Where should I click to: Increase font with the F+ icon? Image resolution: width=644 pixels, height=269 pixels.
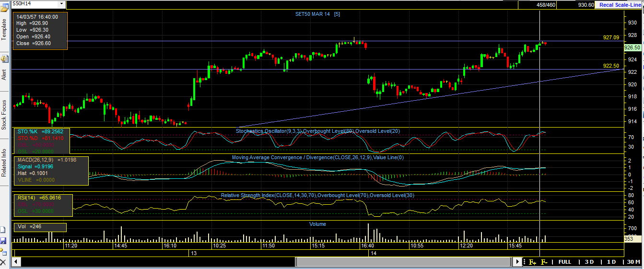click(532, 262)
